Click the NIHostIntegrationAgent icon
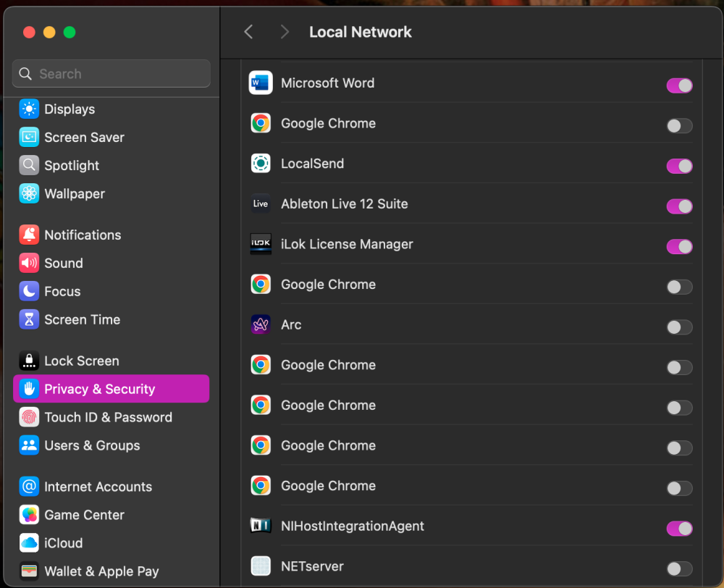Viewport: 724px width, 588px height. click(261, 526)
